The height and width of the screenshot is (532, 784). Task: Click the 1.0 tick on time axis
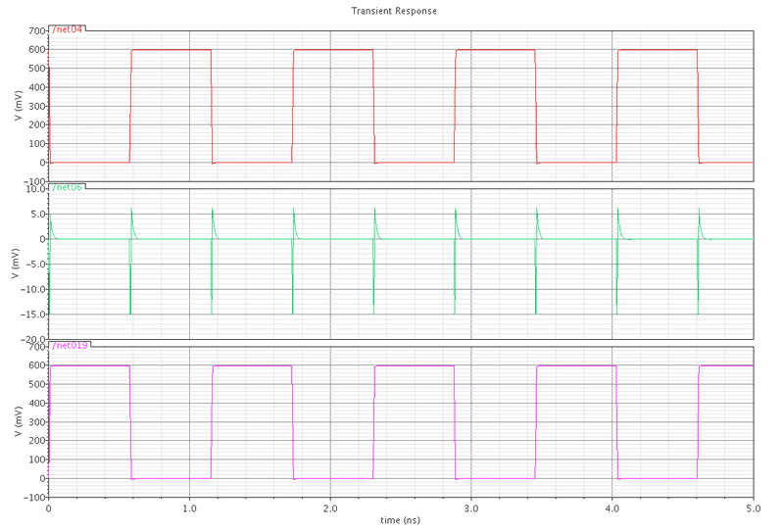(x=189, y=508)
